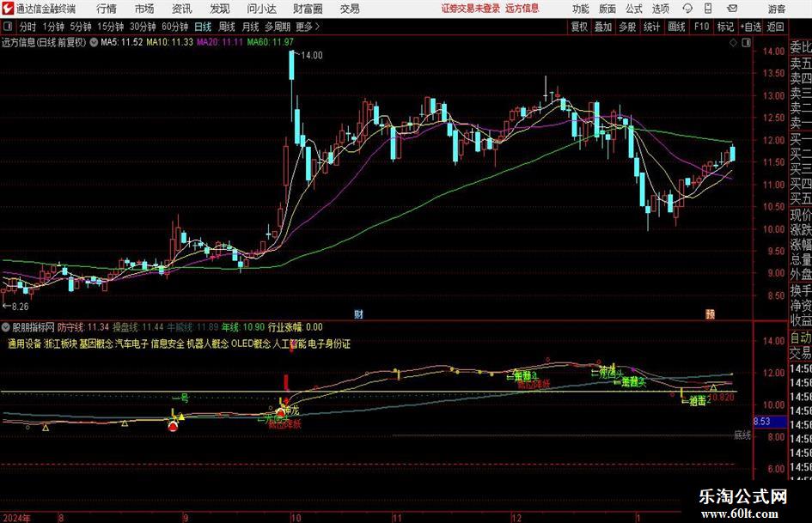Click the 证券交易未登录 login notice
Screen dimensions: 812x523
pyautogui.click(x=471, y=9)
